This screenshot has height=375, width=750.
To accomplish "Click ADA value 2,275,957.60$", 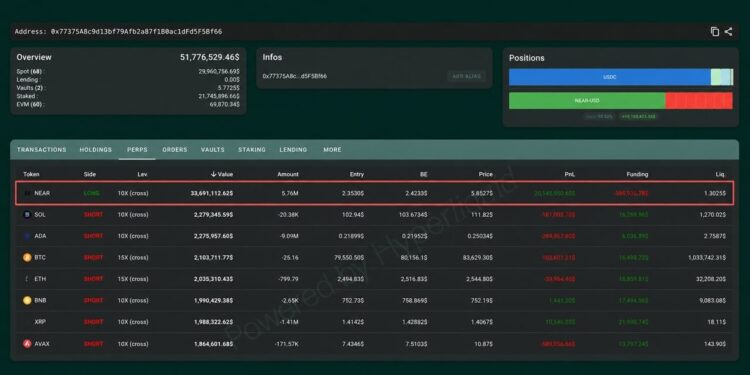I will pos(213,236).
